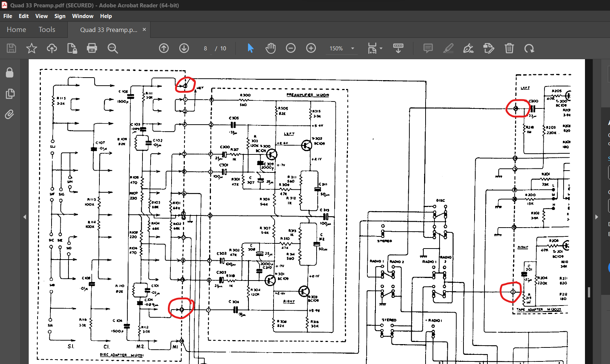The image size is (610, 364).
Task: Switch to the Tools tab
Action: point(47,29)
